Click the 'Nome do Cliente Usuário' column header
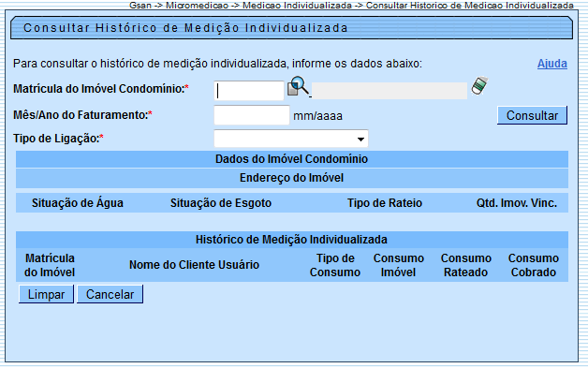This screenshot has width=588, height=368. pos(194,265)
